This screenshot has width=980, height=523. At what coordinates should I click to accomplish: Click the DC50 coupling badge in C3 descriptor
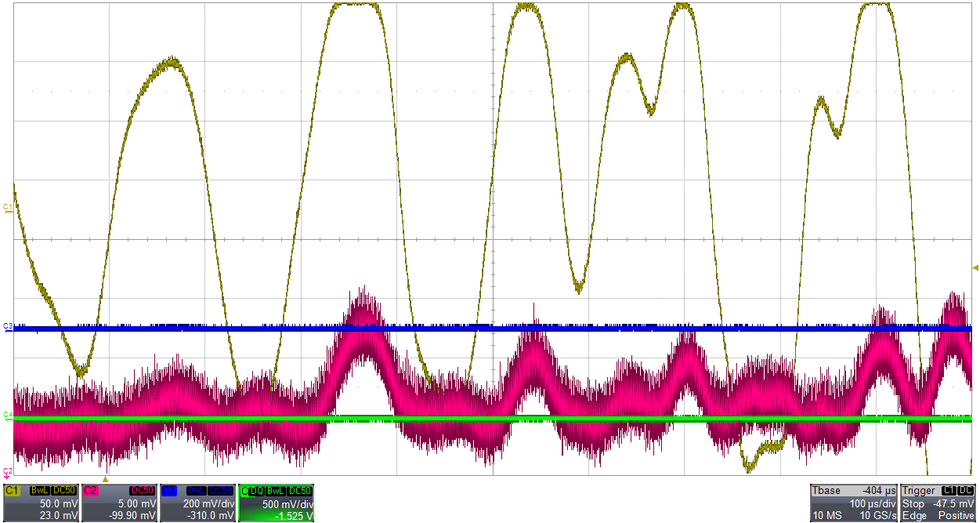(x=221, y=491)
